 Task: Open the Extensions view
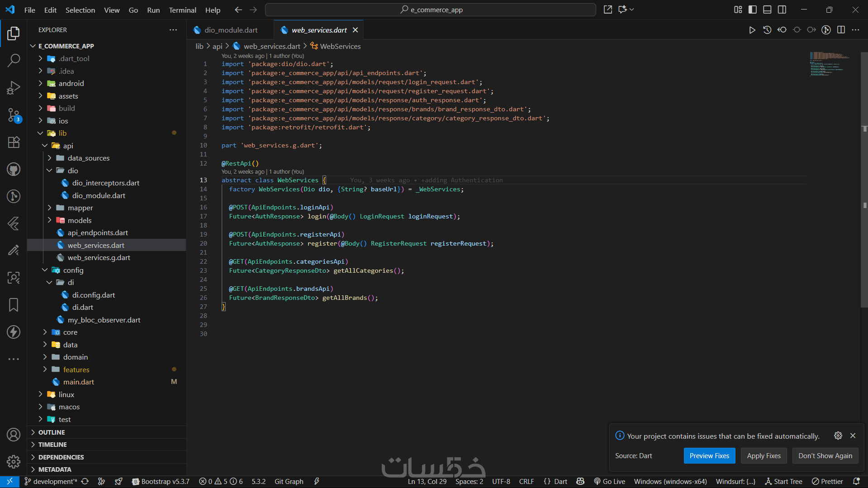(x=14, y=142)
